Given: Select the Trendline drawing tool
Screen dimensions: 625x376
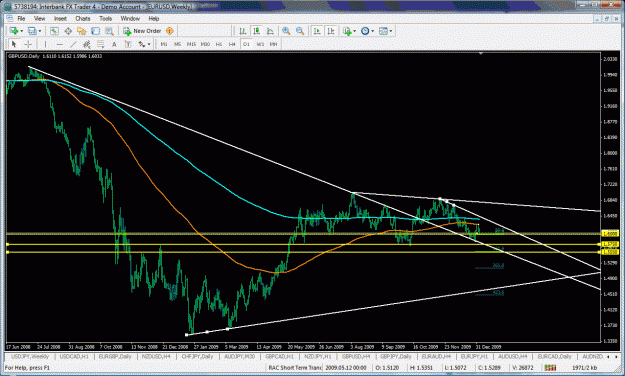Looking at the screenshot, I should point(73,44).
